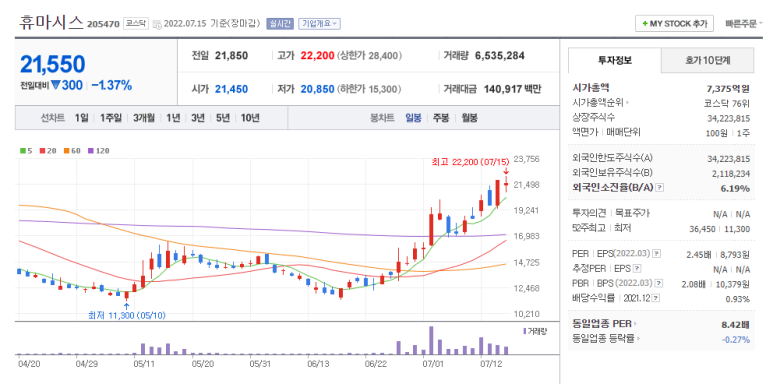The height and width of the screenshot is (384, 773).
Task: Click the help icon next to 배당수익률 2021.12
Action: pos(655,298)
